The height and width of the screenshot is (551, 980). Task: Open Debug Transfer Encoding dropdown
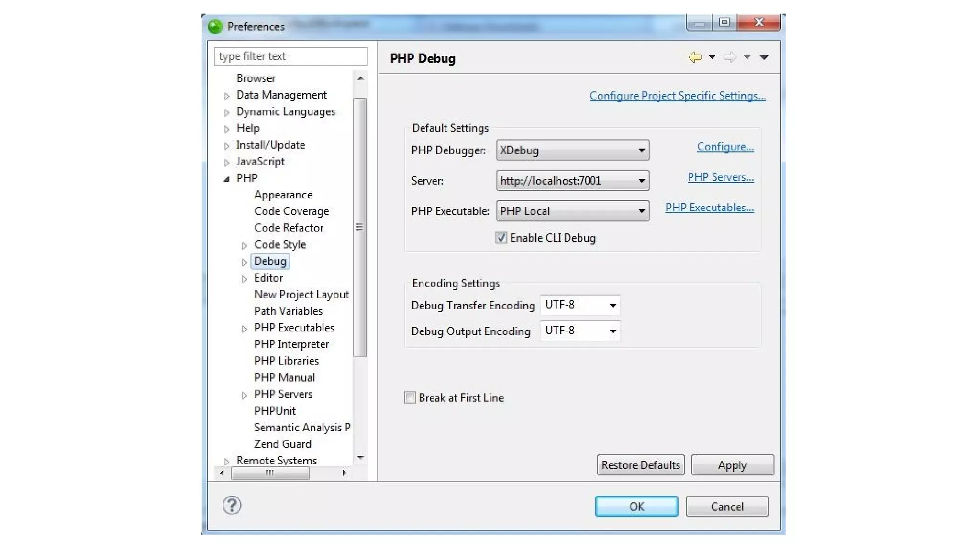click(580, 305)
